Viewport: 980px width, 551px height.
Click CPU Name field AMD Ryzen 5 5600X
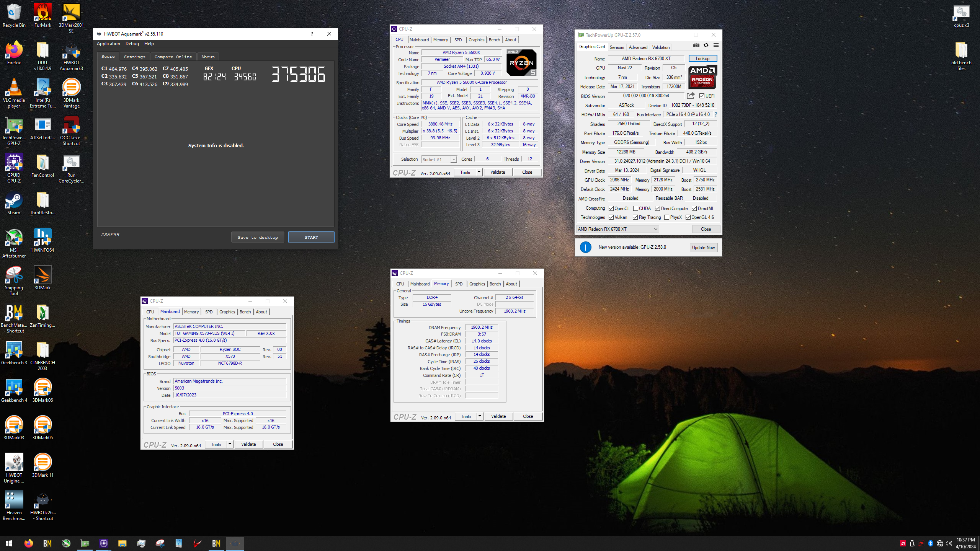coord(461,52)
